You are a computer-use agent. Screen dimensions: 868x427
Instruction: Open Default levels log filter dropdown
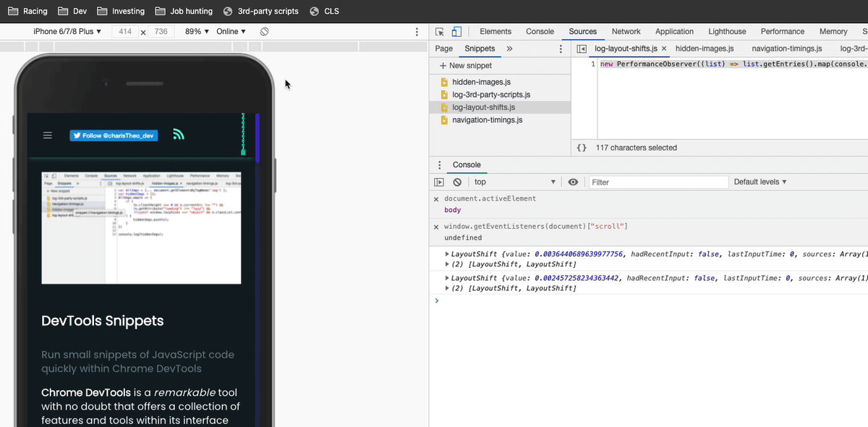coord(760,182)
